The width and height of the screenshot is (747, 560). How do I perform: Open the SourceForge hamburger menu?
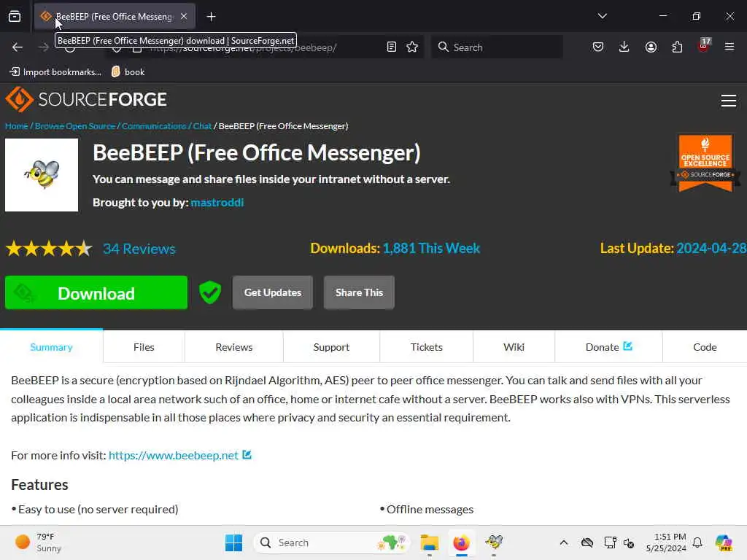(729, 101)
